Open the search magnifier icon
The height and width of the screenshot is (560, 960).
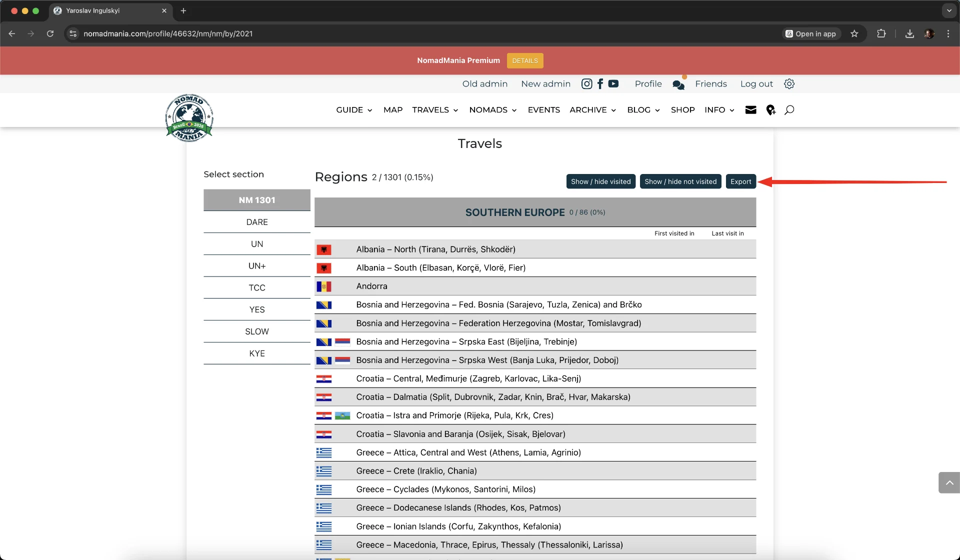[x=789, y=110]
